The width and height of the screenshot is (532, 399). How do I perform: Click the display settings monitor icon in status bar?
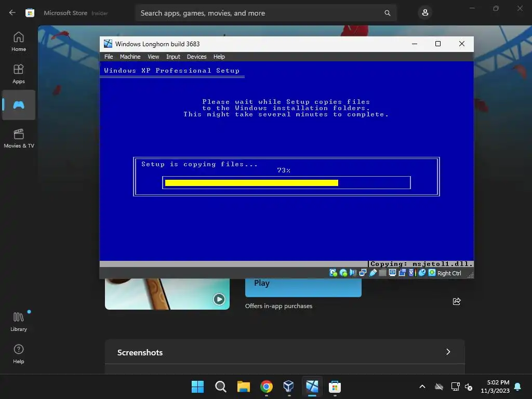tap(392, 273)
